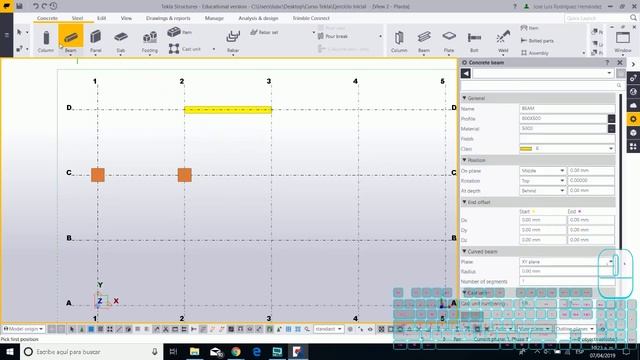Image resolution: width=640 pixels, height=360 pixels.
Task: Open the Cast unit tool
Action: click(x=184, y=49)
